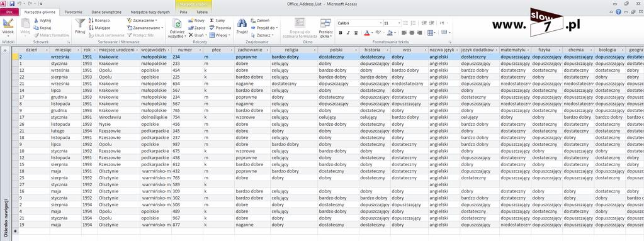
Task: Toggle Bold formatting
Action: coord(341,33)
